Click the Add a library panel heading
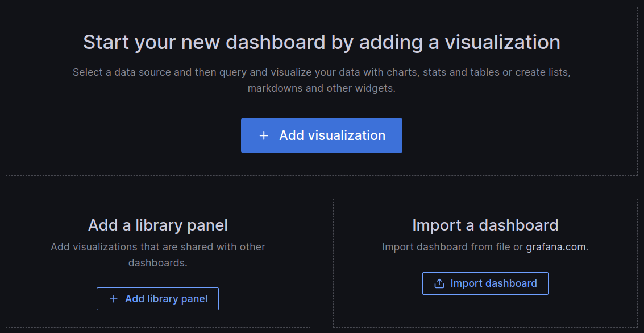Image resolution: width=644 pixels, height=333 pixels. [157, 225]
